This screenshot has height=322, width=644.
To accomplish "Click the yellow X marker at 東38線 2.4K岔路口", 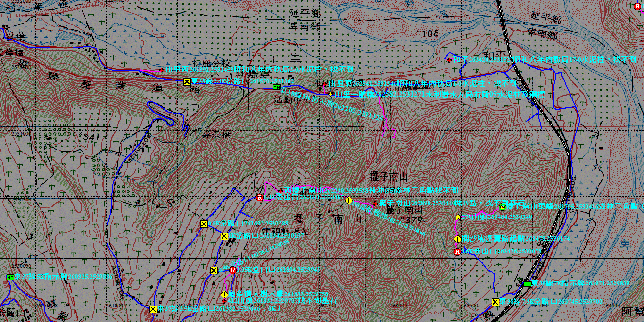I will 187,82.
